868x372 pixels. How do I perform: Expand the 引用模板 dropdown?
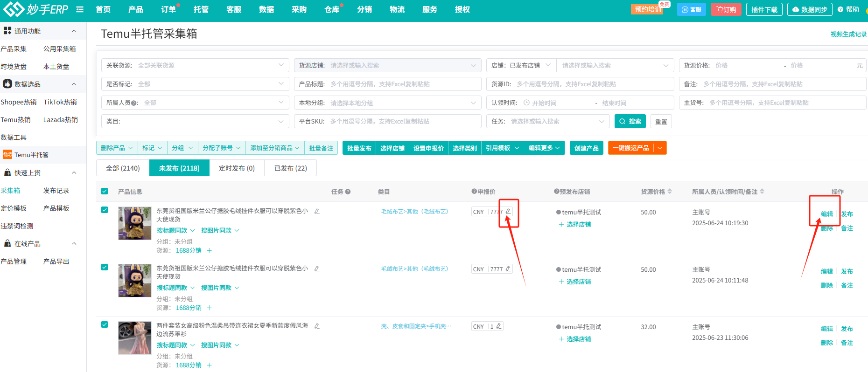click(x=502, y=148)
